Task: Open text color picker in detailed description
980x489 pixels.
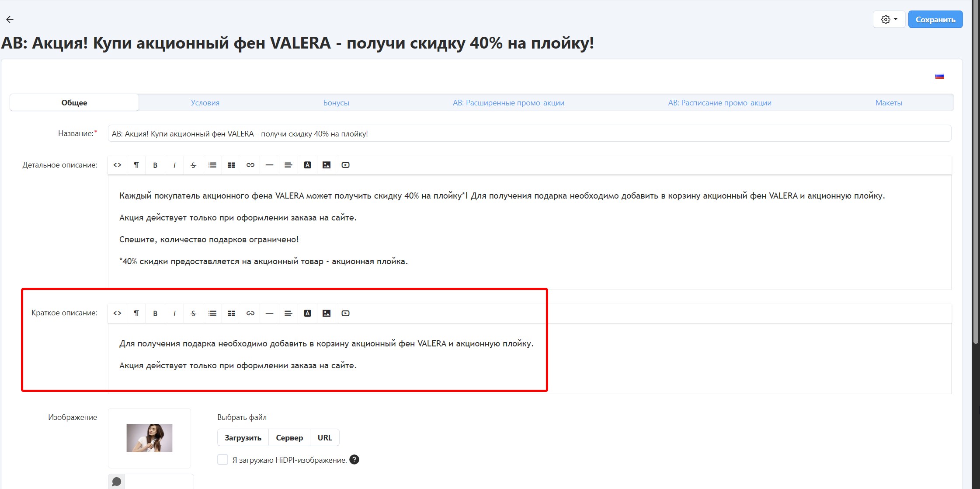Action: coord(307,165)
